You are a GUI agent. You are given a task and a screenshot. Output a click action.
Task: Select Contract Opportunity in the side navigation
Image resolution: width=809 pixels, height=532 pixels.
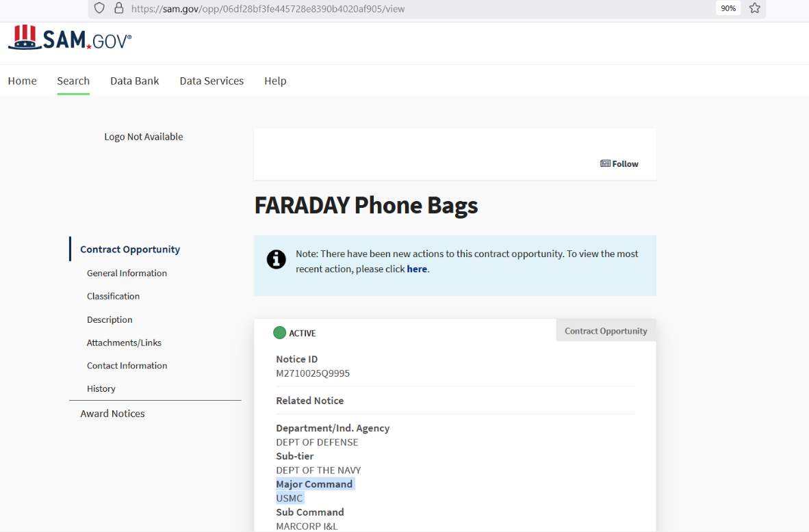click(x=130, y=250)
